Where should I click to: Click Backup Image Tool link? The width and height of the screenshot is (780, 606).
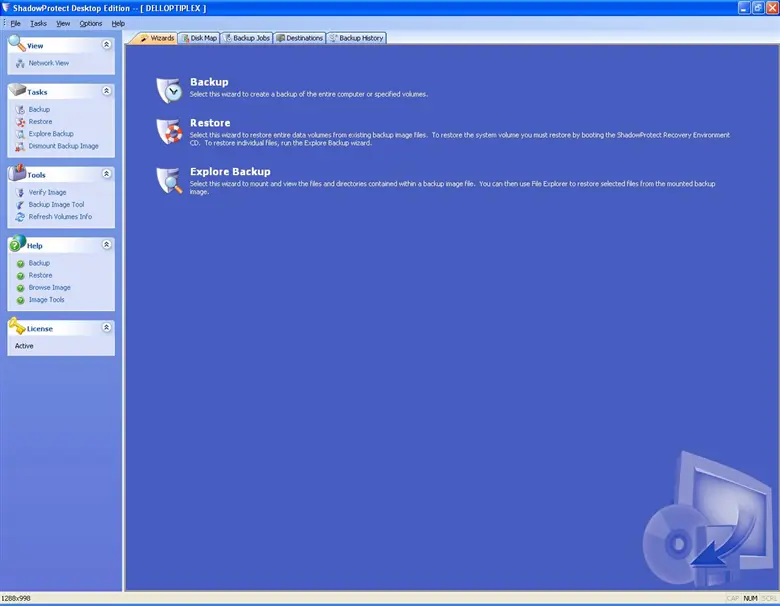pos(56,204)
